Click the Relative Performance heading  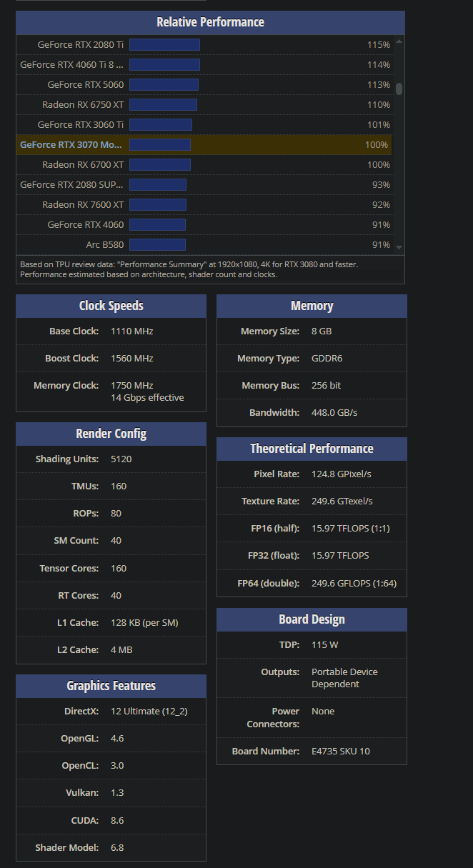pos(210,22)
